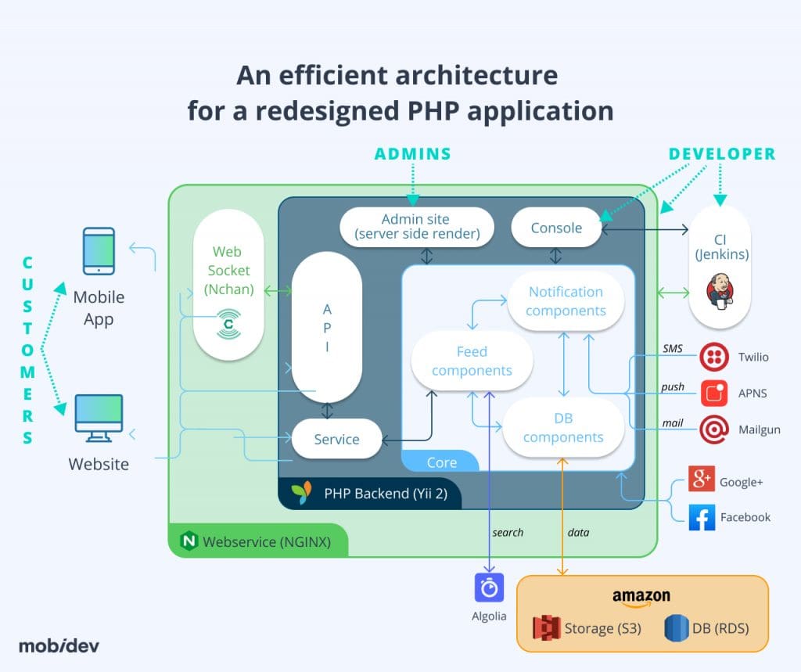Click the Mobile App phone icon
This screenshot has width=801, height=672.
coord(99,251)
